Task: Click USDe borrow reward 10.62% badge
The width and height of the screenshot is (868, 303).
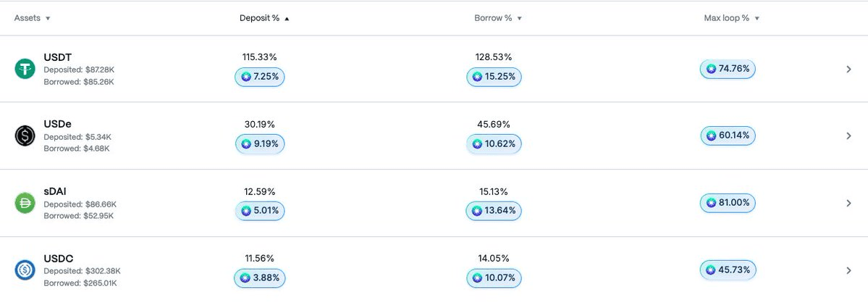Action: pyautogui.click(x=494, y=144)
